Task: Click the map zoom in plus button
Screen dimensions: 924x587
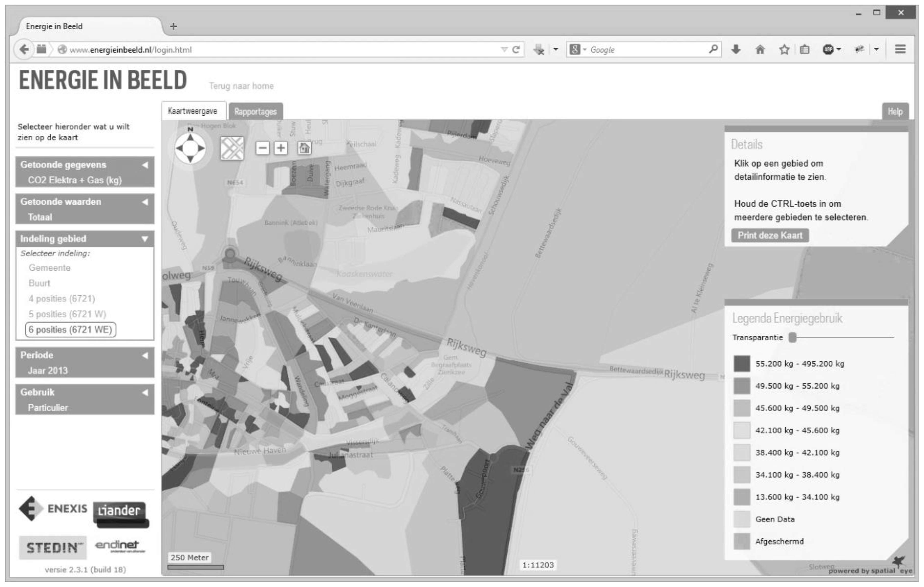Action: 281,148
